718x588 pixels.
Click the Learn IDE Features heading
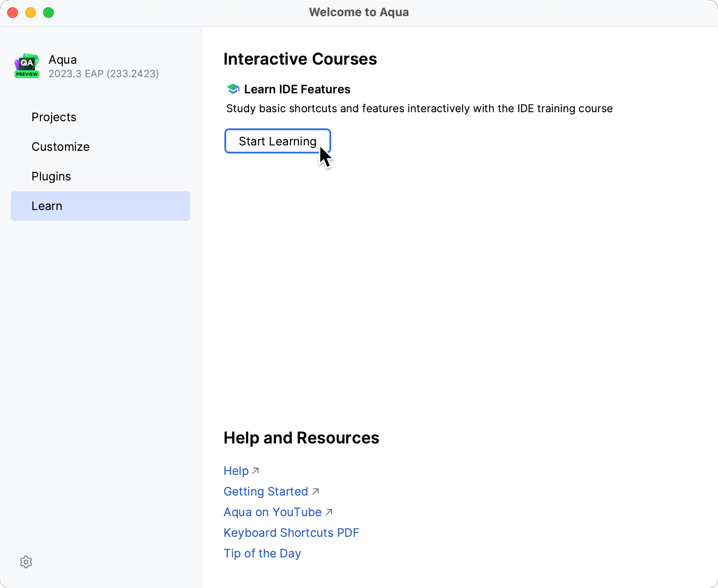pyautogui.click(x=297, y=89)
